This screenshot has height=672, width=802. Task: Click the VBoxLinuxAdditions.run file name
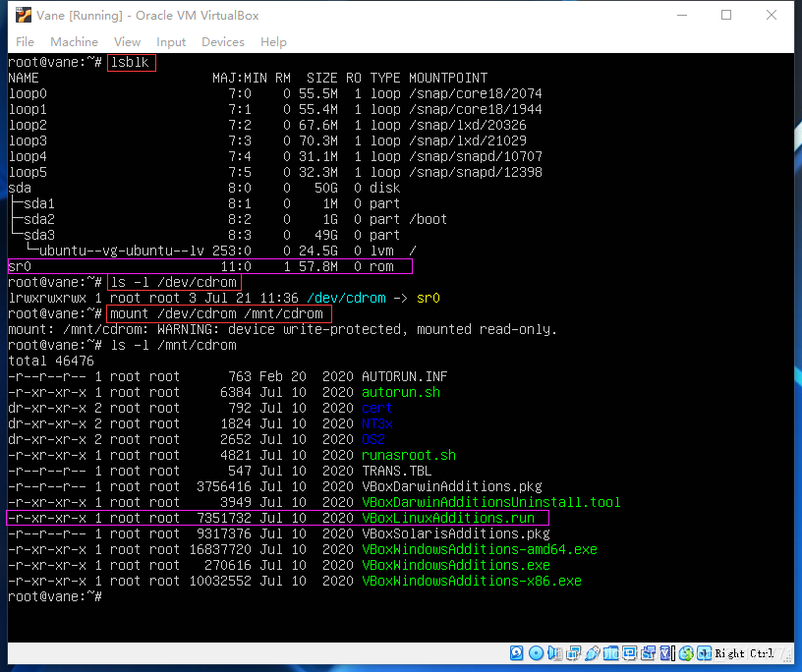pyautogui.click(x=448, y=518)
